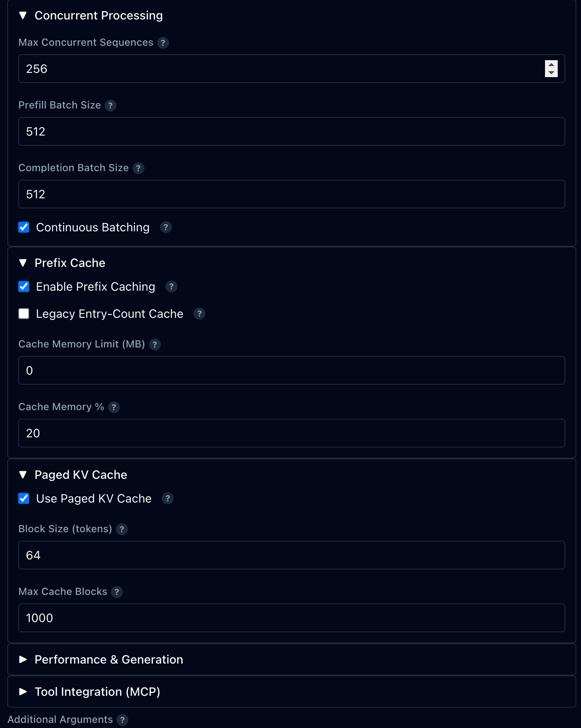Click the Additional Arguments help icon
The height and width of the screenshot is (728, 581).
point(122,720)
